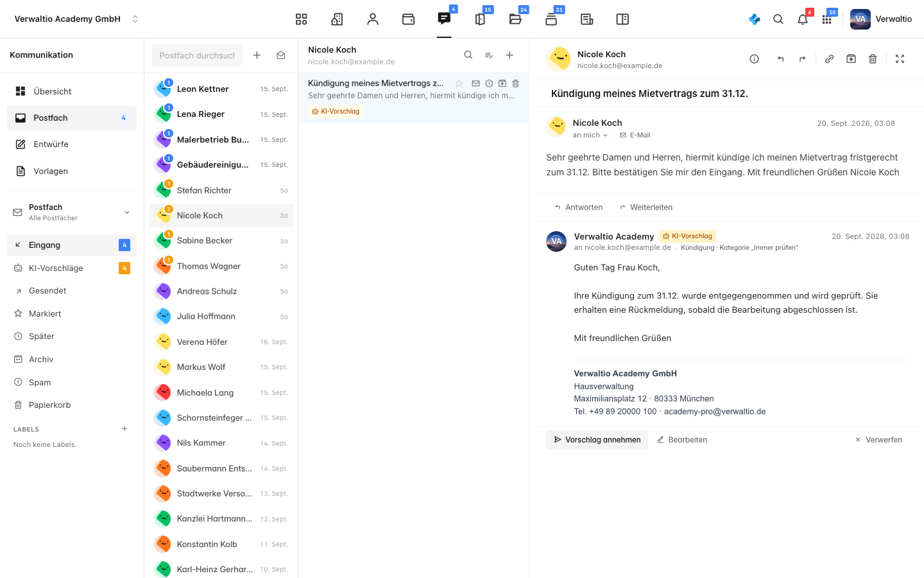Viewport: 924px width, 578px height.
Task: Select the KI-Vorschläge folder
Action: (x=72, y=268)
